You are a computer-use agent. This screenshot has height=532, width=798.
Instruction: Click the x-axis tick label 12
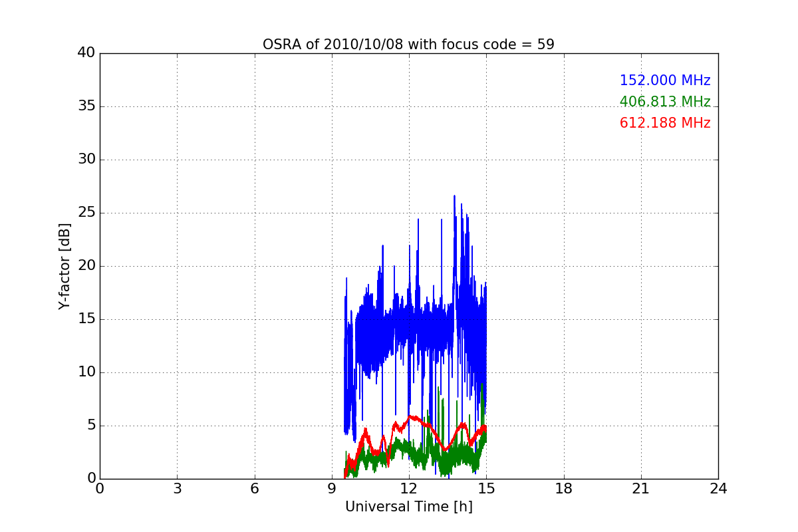tap(409, 489)
